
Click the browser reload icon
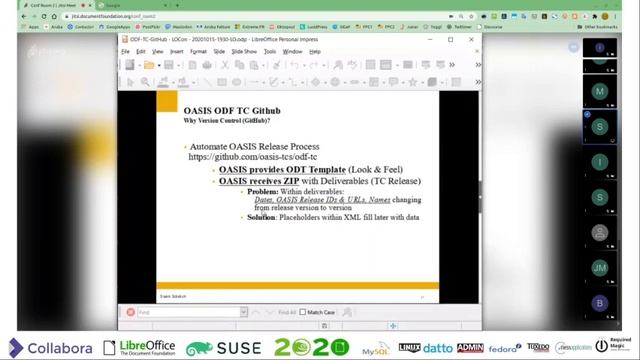pyautogui.click(x=44, y=16)
